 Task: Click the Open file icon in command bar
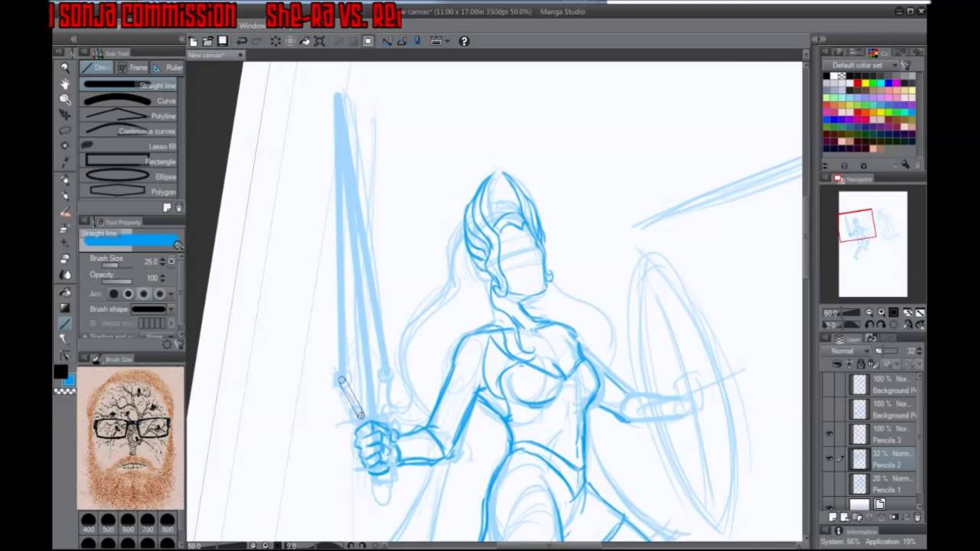tap(207, 41)
